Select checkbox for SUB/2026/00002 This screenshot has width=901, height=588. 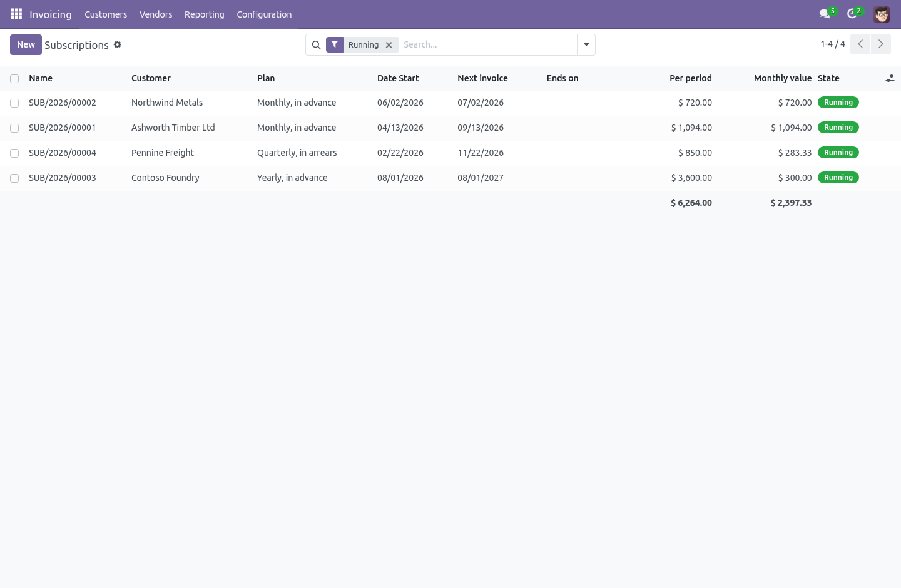[x=14, y=103]
